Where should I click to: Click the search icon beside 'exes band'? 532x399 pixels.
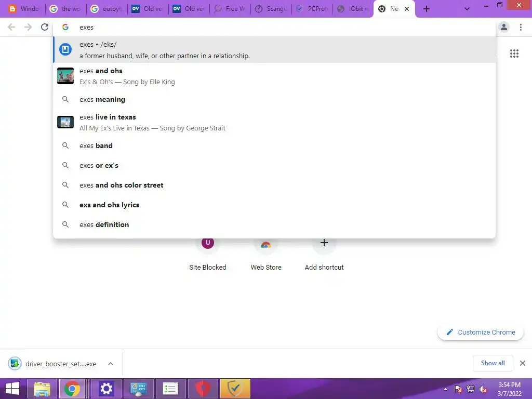(65, 145)
